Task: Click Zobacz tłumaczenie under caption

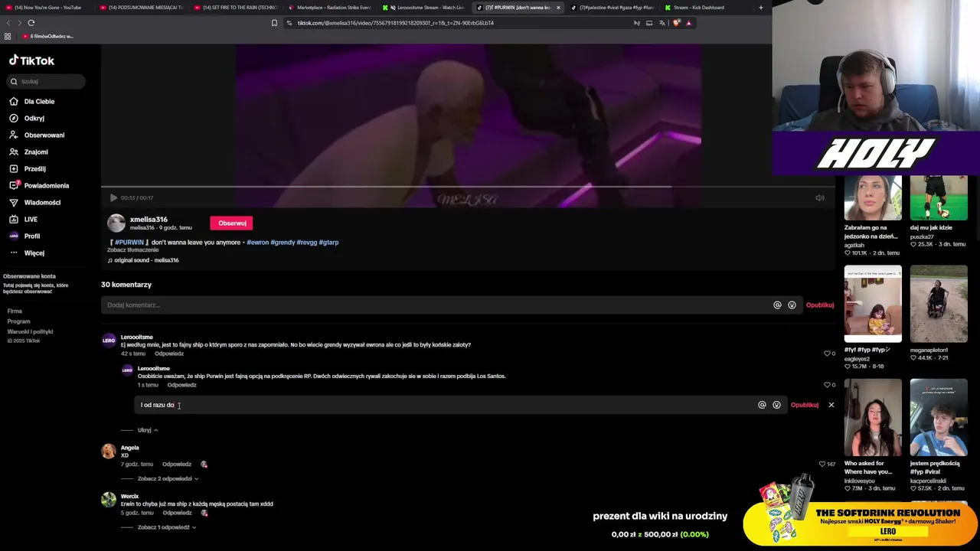Action: [x=132, y=249]
